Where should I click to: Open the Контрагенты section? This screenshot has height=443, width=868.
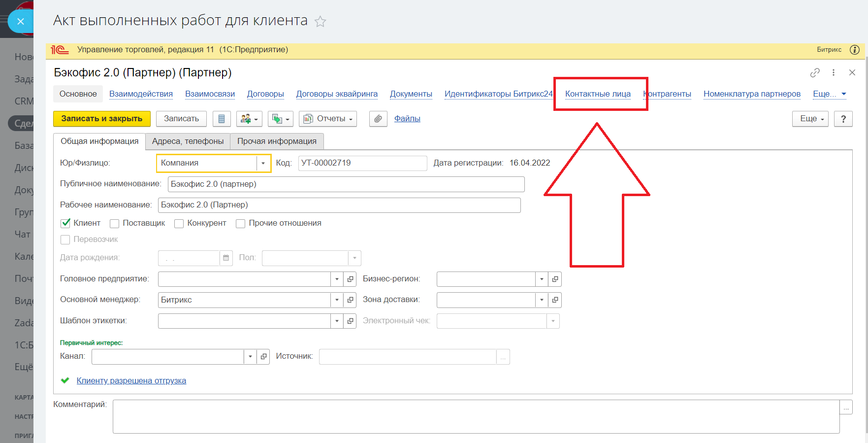pos(667,94)
